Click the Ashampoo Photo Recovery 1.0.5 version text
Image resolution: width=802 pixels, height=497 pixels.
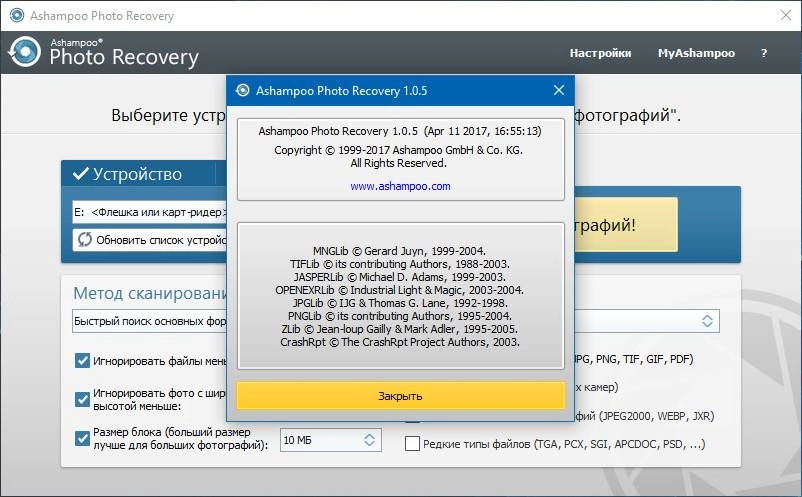pyautogui.click(x=399, y=131)
